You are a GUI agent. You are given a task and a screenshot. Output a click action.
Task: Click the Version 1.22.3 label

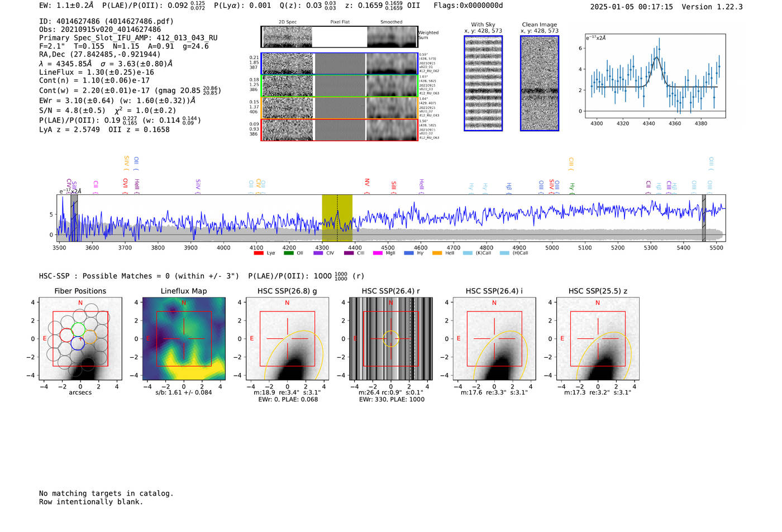coord(712,7)
